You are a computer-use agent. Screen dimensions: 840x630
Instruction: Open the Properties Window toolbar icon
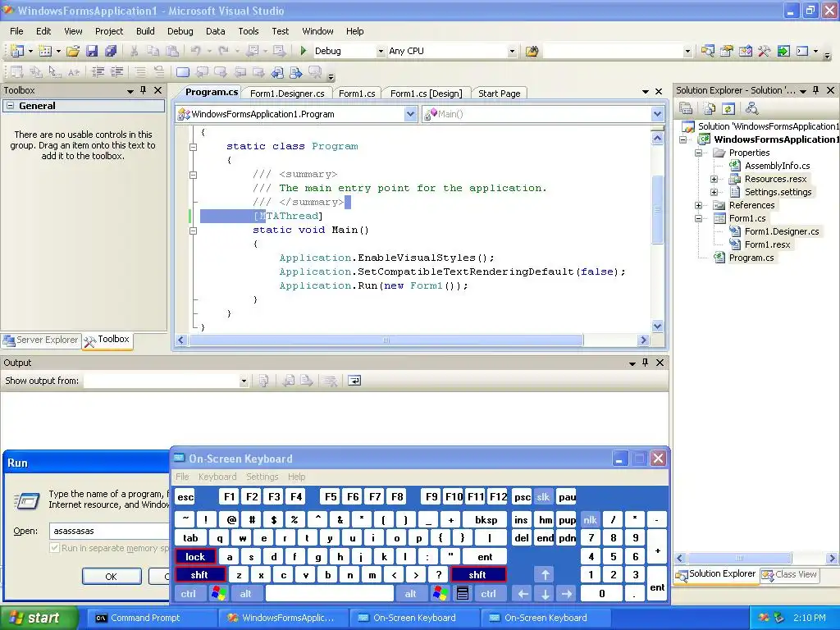click(727, 51)
